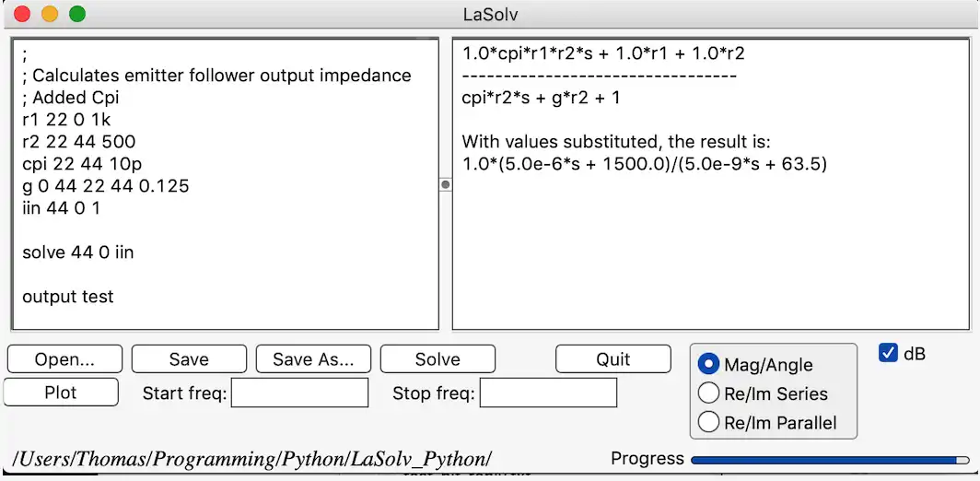Viewport: 980px width, 481px height.
Task: Focus the Stop freq input field
Action: click(x=548, y=393)
